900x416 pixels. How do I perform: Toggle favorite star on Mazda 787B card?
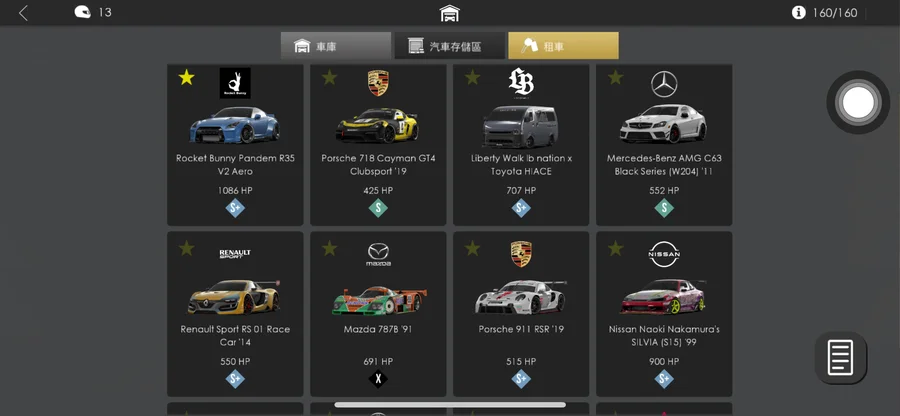pyautogui.click(x=329, y=248)
